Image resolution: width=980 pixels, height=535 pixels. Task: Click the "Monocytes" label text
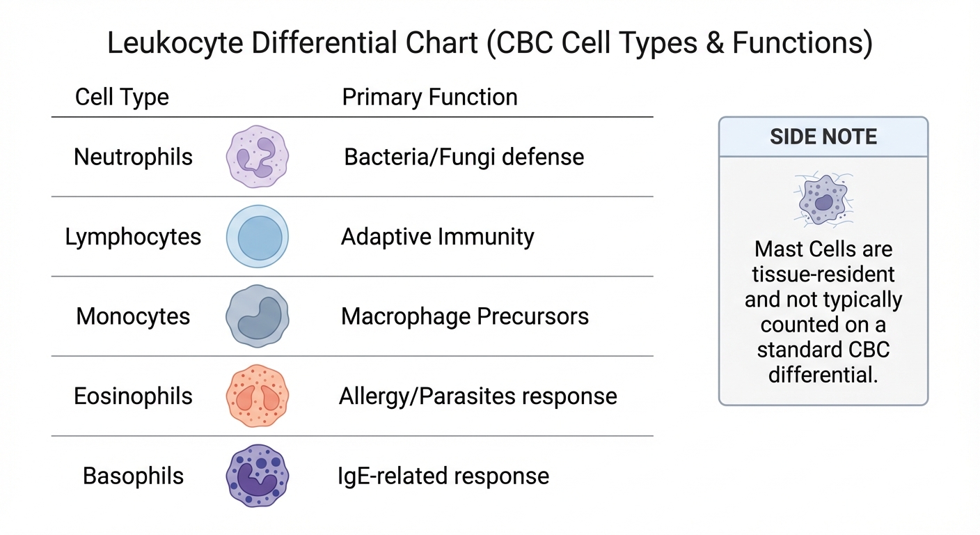point(133,316)
